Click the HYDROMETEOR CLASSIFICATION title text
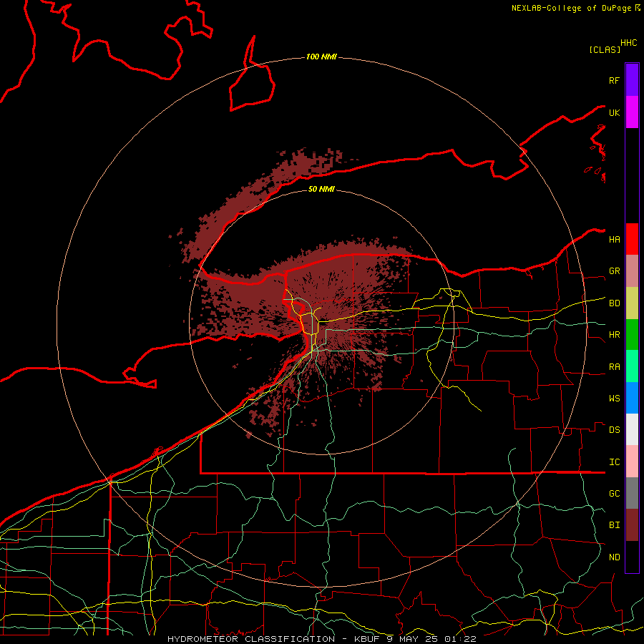Image resolution: width=644 pixels, height=644 pixels. (251, 639)
